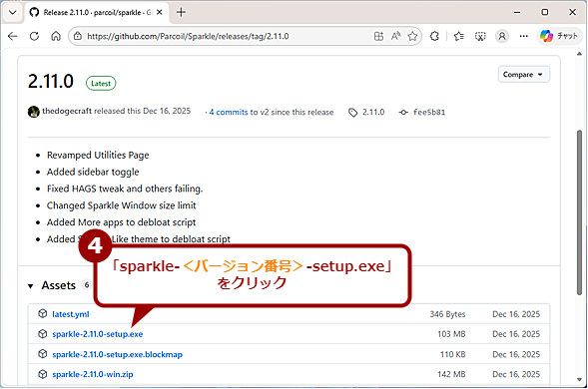Click the scrollbar up arrow

tap(579, 54)
